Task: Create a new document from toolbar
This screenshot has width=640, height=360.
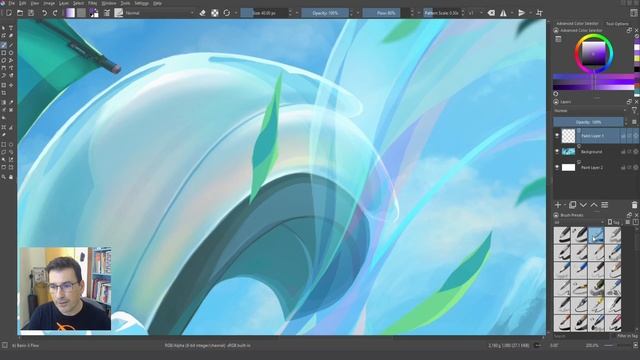Action: click(9, 13)
